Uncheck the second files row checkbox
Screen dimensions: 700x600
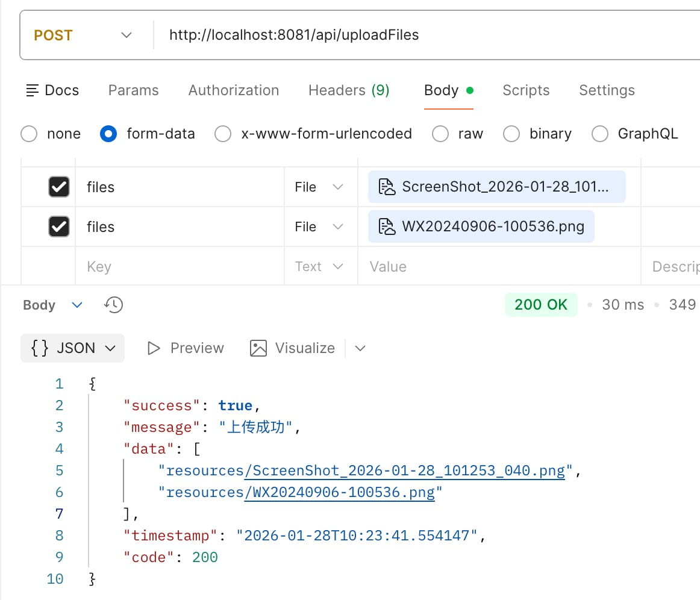59,227
